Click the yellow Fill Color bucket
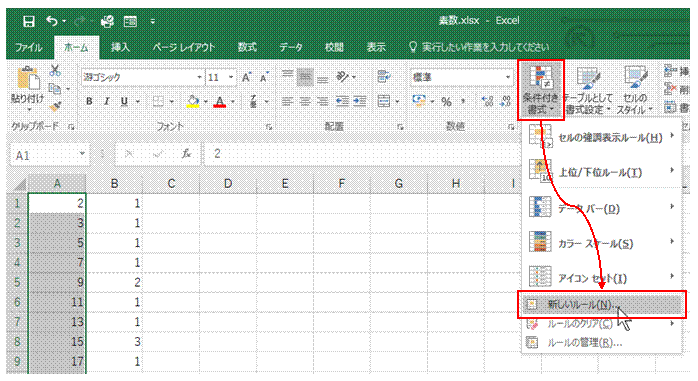 tap(193, 102)
